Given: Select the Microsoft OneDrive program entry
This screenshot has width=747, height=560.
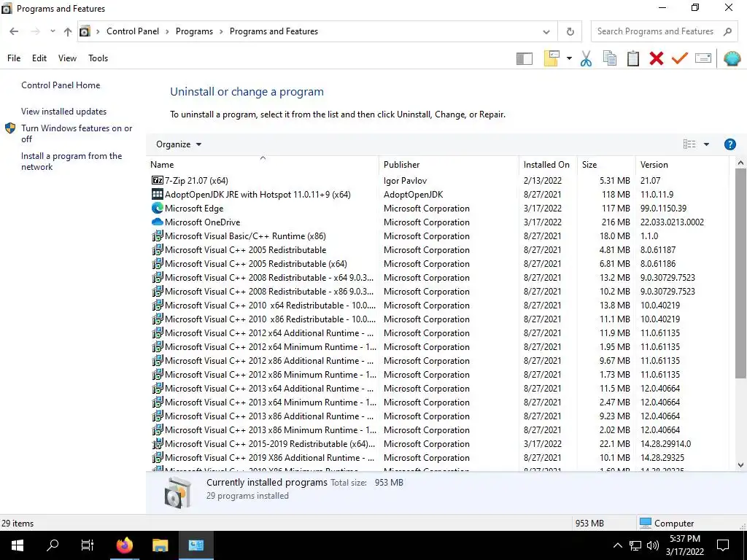Looking at the screenshot, I should tap(438, 222).
